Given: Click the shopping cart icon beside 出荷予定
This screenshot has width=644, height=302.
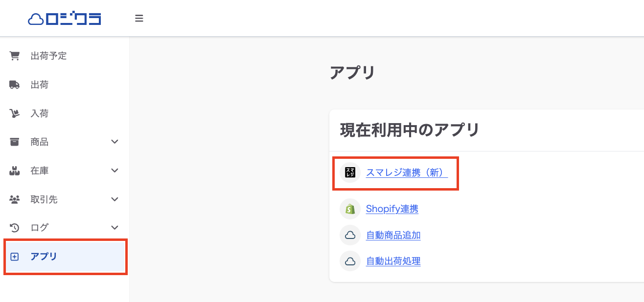Looking at the screenshot, I should tap(15, 56).
